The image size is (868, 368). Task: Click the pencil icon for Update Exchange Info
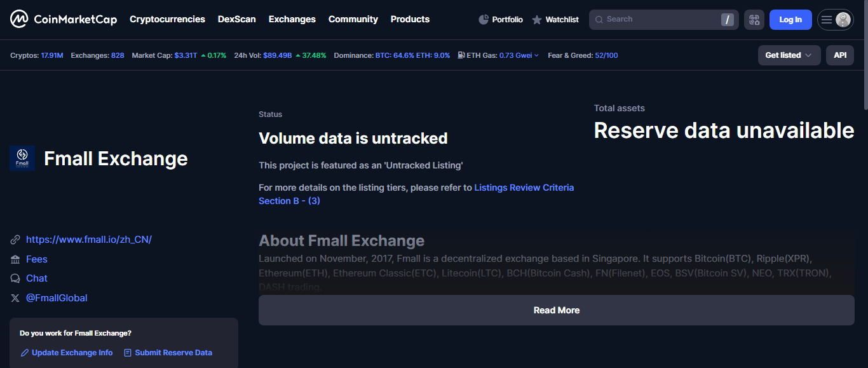[25, 353]
